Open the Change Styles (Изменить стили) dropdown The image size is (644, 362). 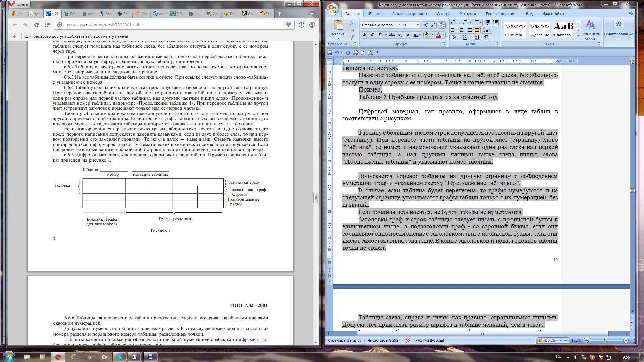coord(591,30)
